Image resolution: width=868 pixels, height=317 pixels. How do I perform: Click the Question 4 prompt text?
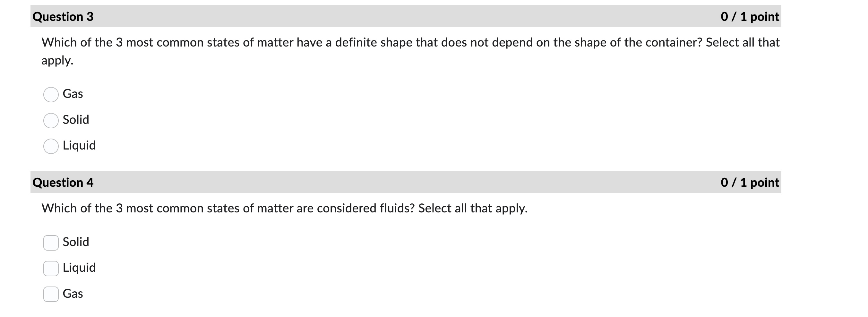(x=284, y=208)
